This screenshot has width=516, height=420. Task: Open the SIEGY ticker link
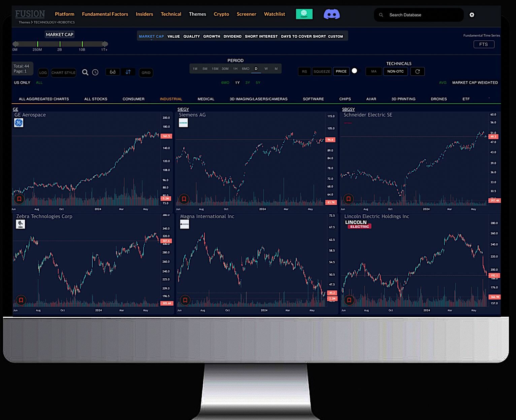[x=183, y=109]
